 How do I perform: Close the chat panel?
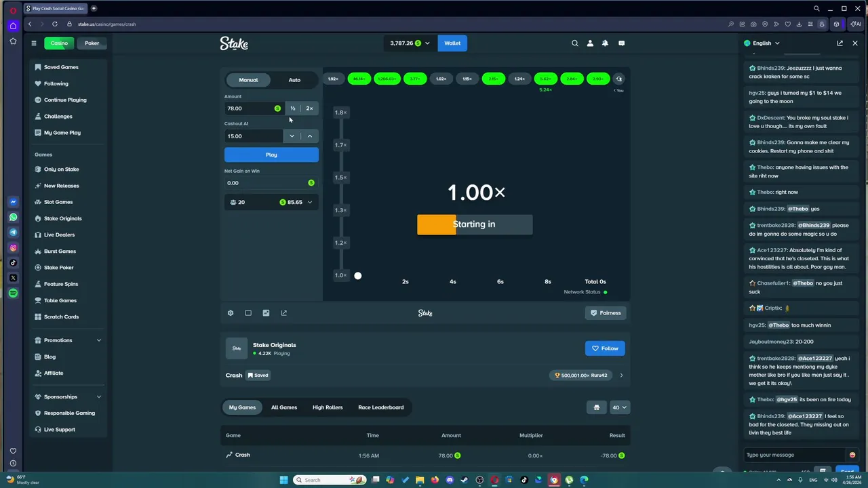(855, 43)
